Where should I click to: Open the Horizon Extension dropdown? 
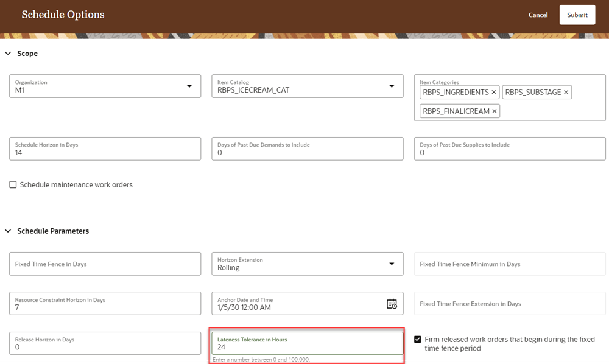point(392,264)
